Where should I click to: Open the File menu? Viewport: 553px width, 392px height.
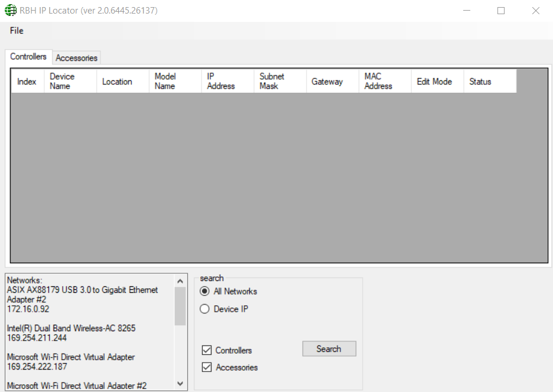point(17,31)
